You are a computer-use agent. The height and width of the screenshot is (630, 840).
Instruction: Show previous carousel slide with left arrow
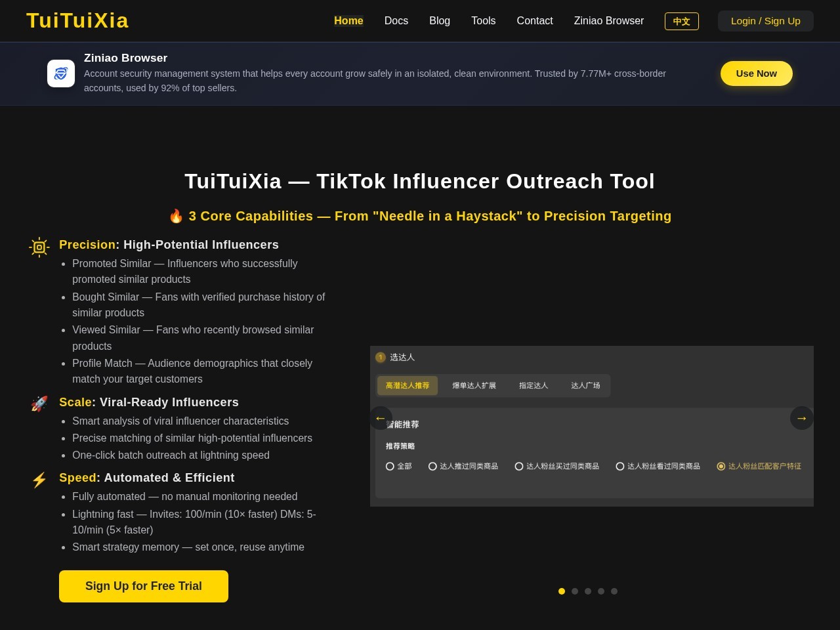point(381,418)
